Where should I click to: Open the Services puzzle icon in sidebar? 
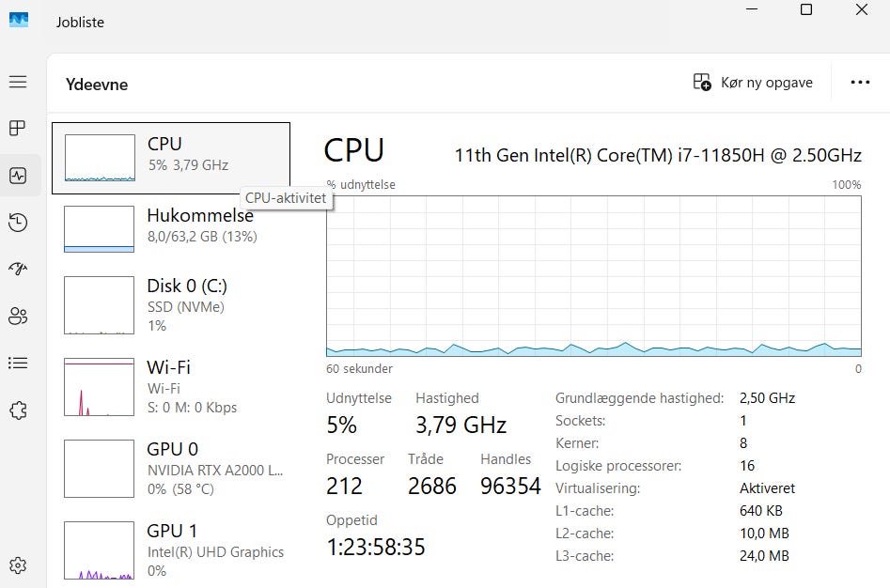coord(18,410)
